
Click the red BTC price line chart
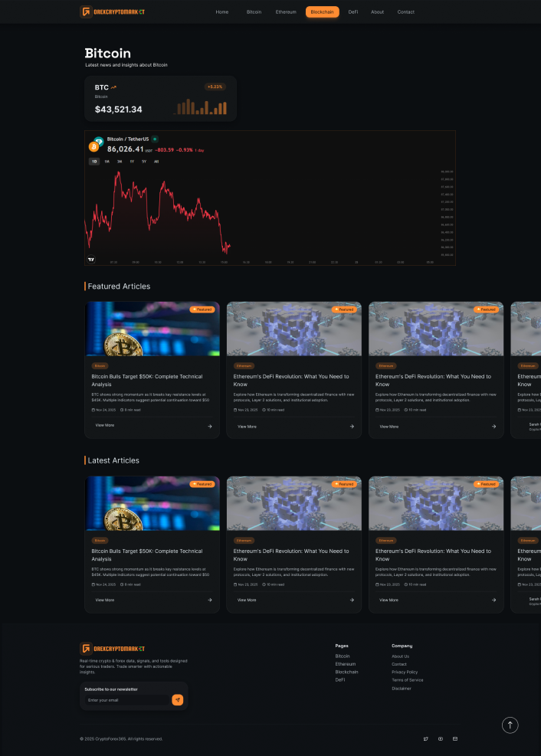157,212
